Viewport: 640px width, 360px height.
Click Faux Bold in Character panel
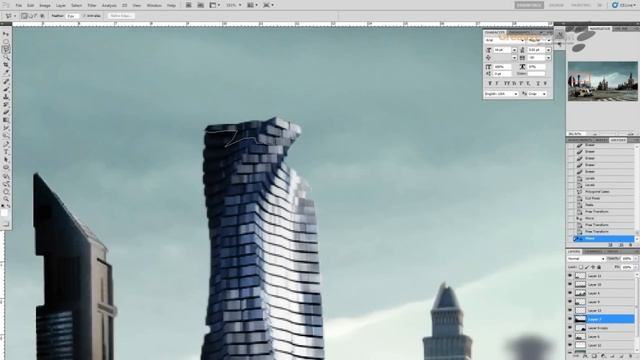click(x=490, y=83)
